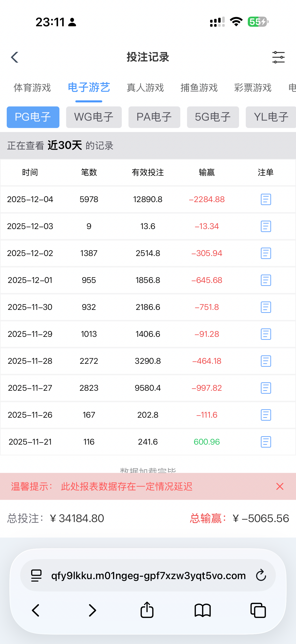Choose the PA电子 provider button
Image resolution: width=296 pixels, height=644 pixels.
[x=154, y=117]
